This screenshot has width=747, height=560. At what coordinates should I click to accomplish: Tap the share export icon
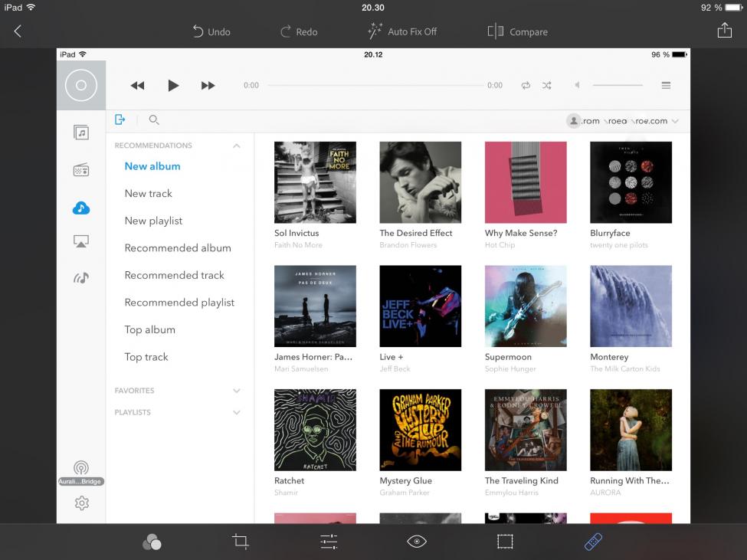pos(724,31)
